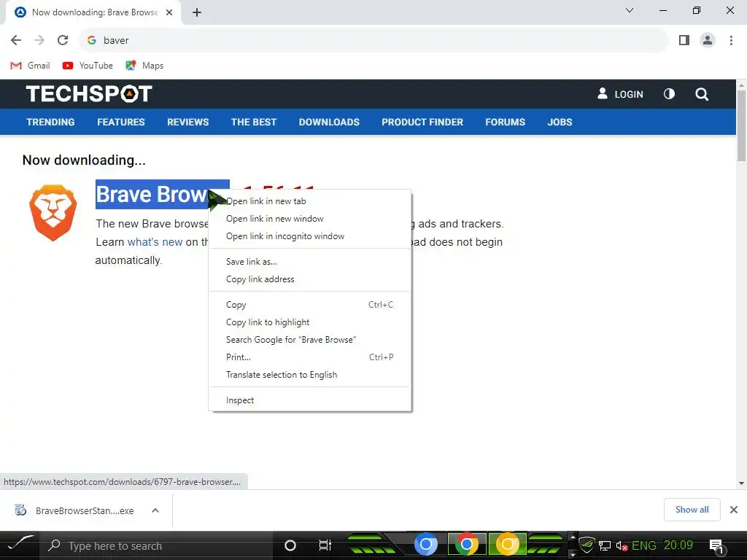747x560 pixels.
Task: Open the TRENDING nav item
Action: click(x=50, y=122)
